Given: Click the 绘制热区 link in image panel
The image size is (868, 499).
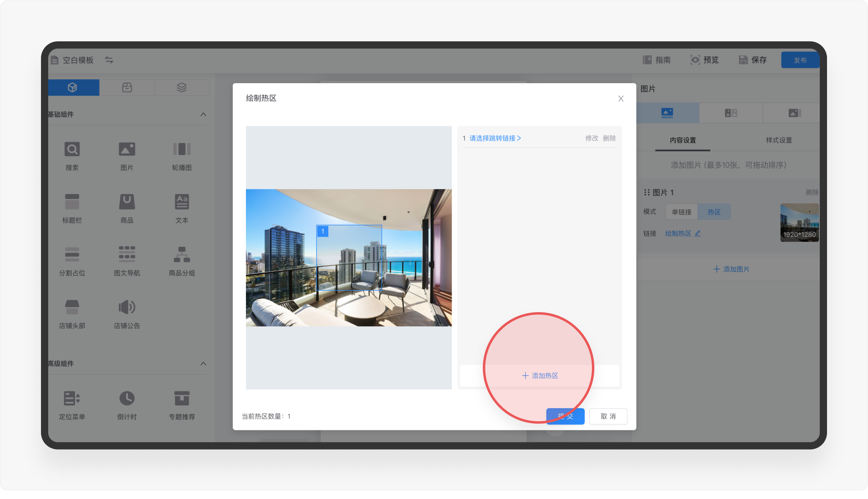Looking at the screenshot, I should click(678, 233).
